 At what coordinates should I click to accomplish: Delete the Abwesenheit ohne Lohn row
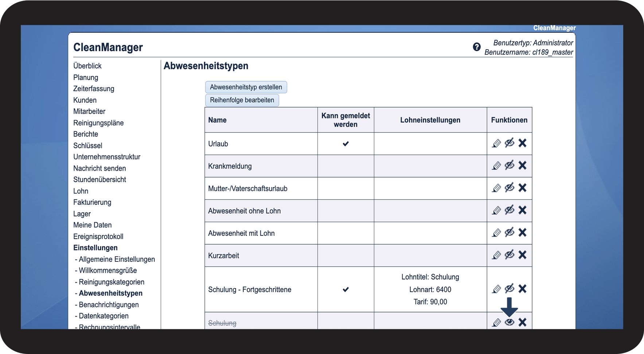pyautogui.click(x=522, y=210)
